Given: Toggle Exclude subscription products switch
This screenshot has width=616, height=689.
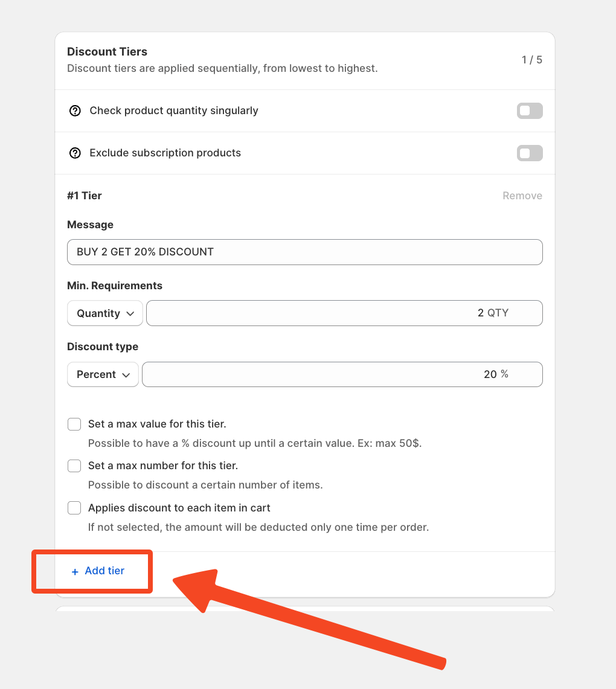Looking at the screenshot, I should (530, 153).
